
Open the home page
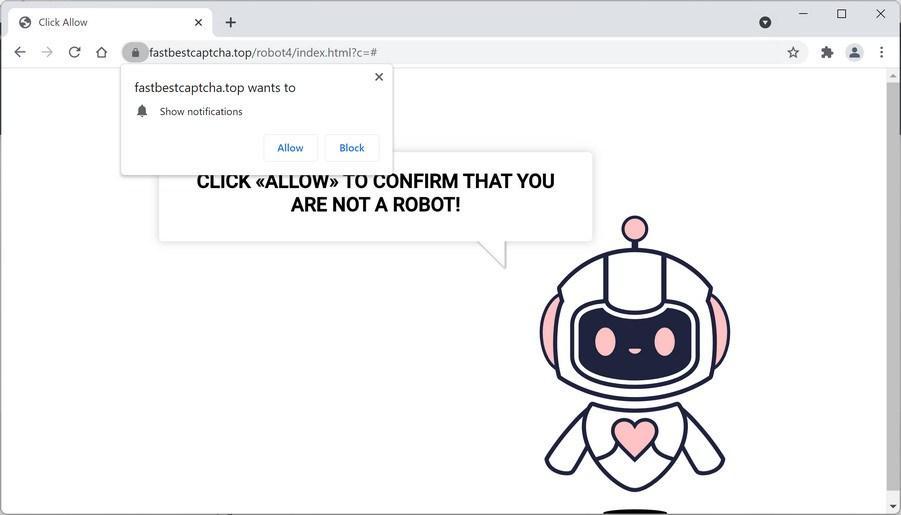coord(102,52)
